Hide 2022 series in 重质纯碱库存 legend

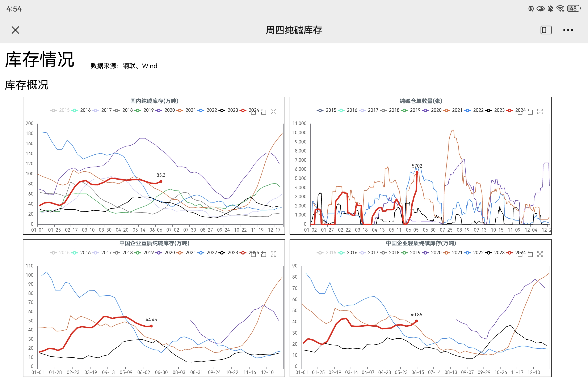(207, 253)
